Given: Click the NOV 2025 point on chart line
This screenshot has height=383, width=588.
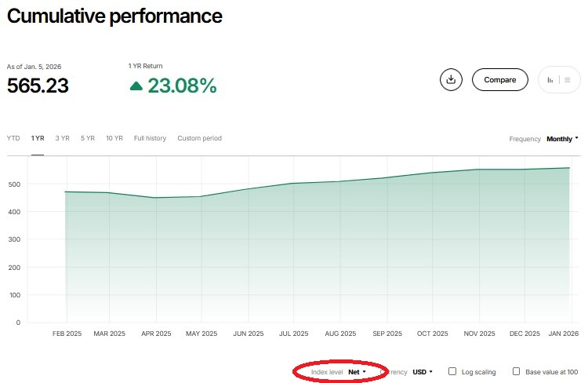Looking at the screenshot, I should 480,170.
